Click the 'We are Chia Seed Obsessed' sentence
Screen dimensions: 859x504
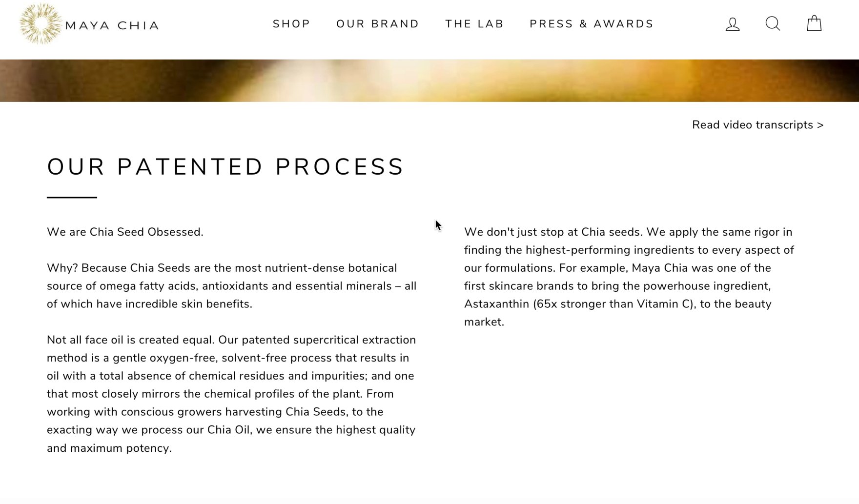125,232
